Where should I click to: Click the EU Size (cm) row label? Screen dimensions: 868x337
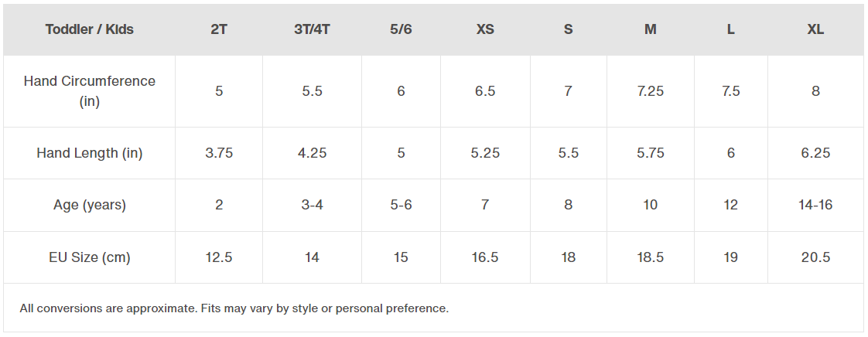pyautogui.click(x=89, y=257)
